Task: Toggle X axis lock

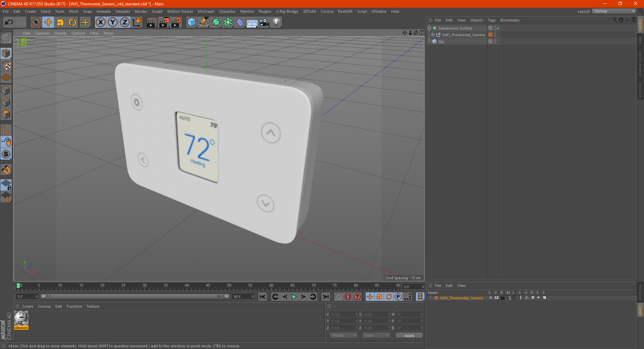Action: (100, 22)
